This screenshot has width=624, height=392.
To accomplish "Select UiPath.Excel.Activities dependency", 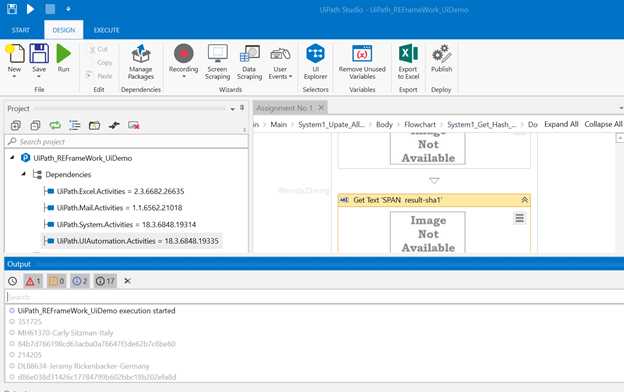I will (x=120, y=191).
